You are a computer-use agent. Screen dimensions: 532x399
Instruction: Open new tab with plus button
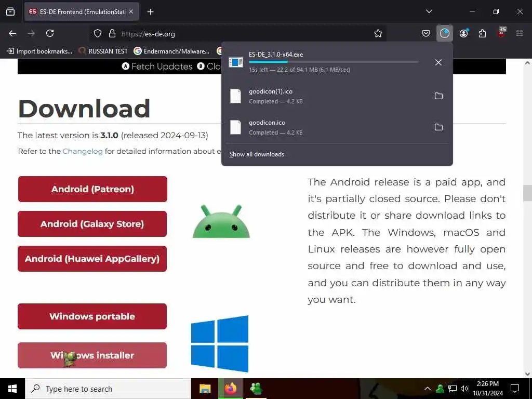[150, 12]
